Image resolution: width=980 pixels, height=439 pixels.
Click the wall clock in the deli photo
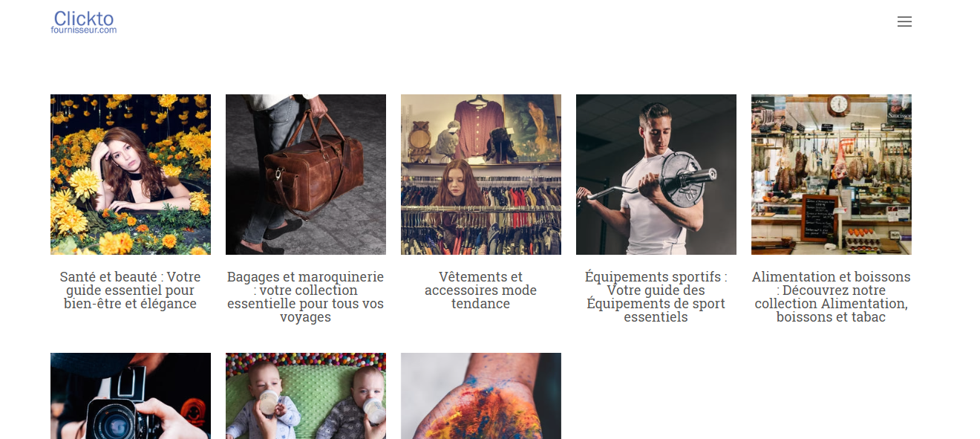pos(839,105)
